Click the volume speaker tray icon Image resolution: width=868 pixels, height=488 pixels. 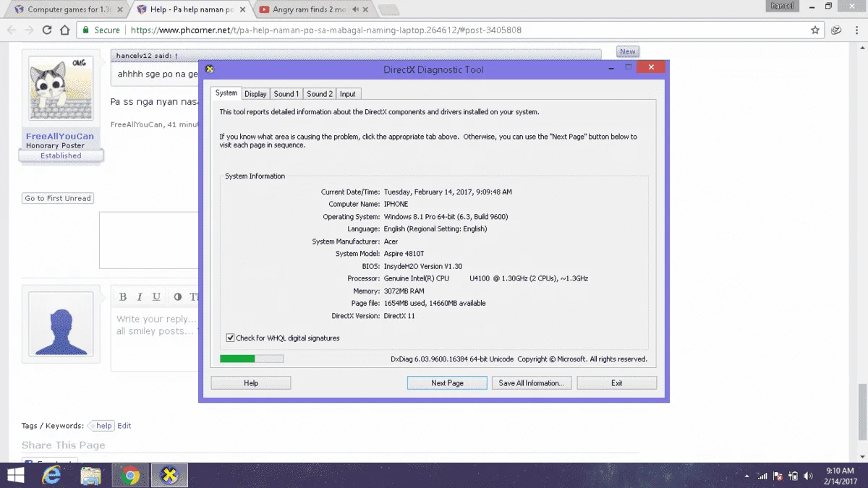click(808, 476)
